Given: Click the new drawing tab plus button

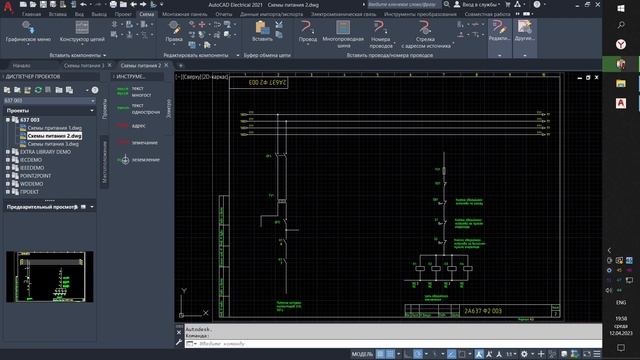Looking at the screenshot, I should point(181,65).
